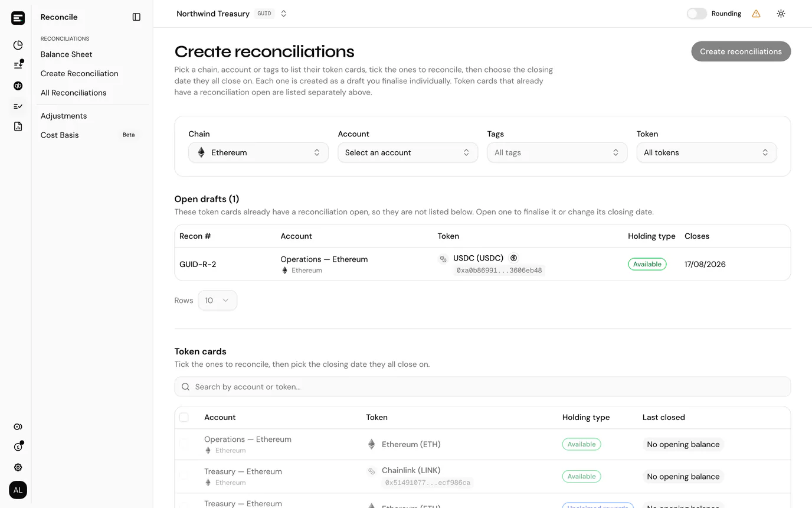Click the link icon beside Chainlink (LINK)
Image resolution: width=812 pixels, height=508 pixels.
point(372,471)
